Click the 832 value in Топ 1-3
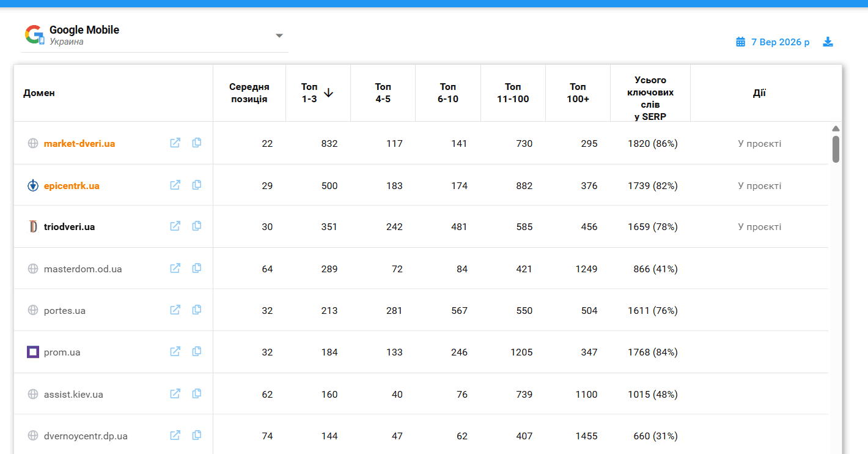 pos(329,144)
